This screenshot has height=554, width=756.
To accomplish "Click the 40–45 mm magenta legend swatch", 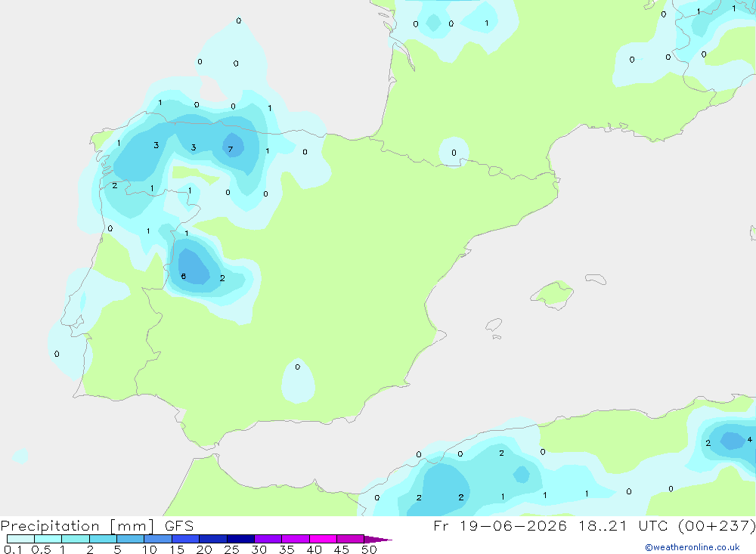I will coord(323,539).
